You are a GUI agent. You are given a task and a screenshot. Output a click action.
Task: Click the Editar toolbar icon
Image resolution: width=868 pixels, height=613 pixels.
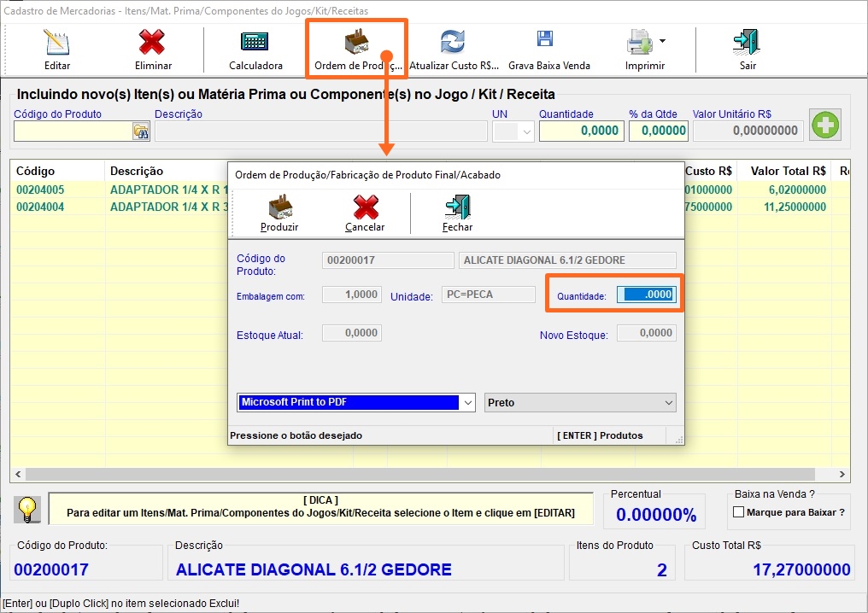coord(56,43)
